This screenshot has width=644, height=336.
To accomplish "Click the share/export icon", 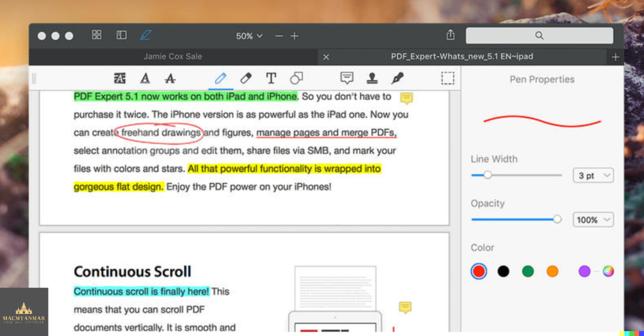I will 450,35.
